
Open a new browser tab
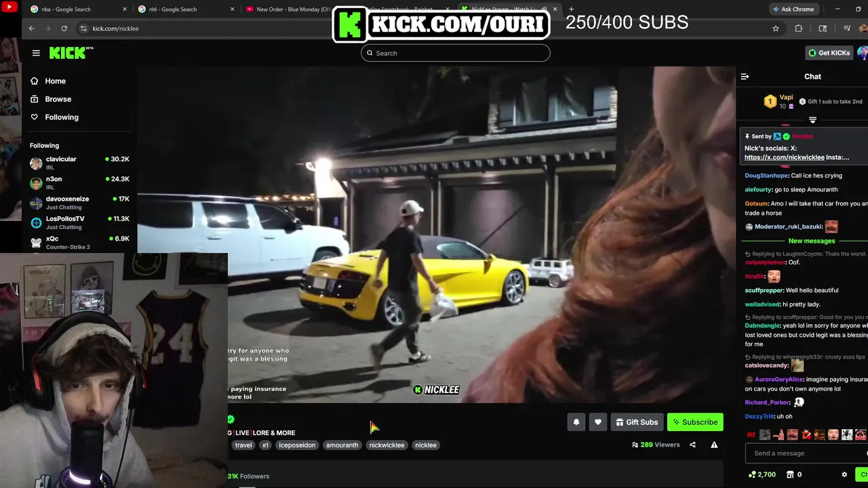pos(571,9)
